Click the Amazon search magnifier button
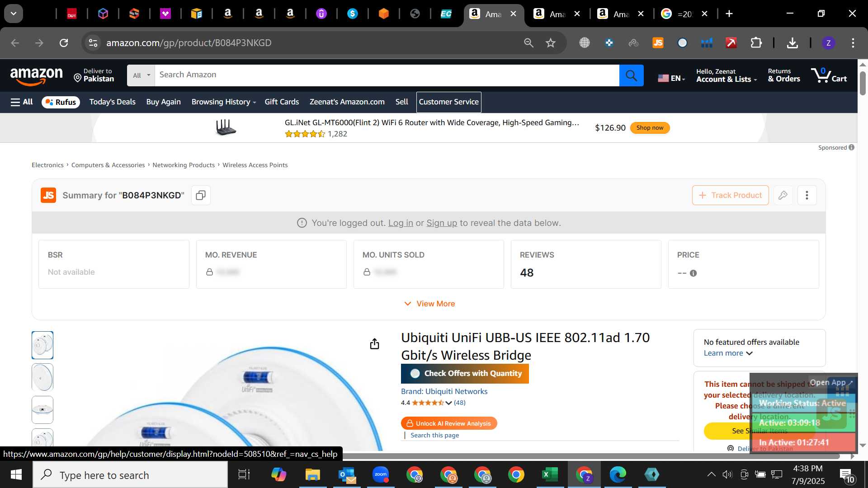This screenshot has width=868, height=488. click(x=631, y=75)
